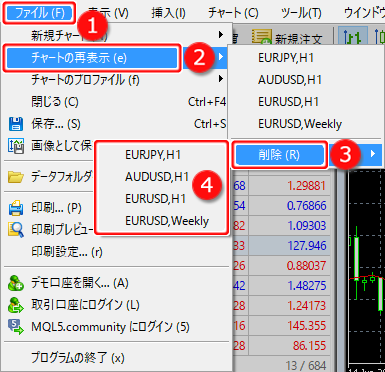Delete AUDUSD,H1 from the deletion list
The height and width of the screenshot is (372, 385).
pos(157,177)
